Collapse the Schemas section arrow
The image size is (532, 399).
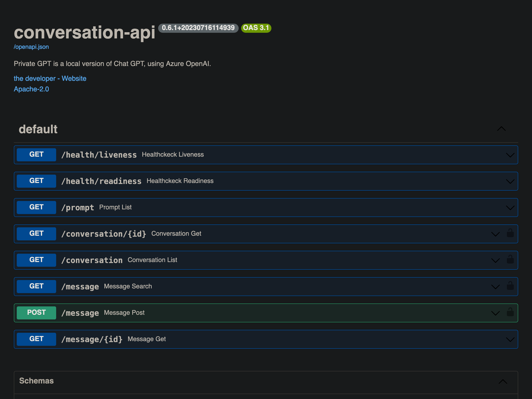pyautogui.click(x=503, y=382)
